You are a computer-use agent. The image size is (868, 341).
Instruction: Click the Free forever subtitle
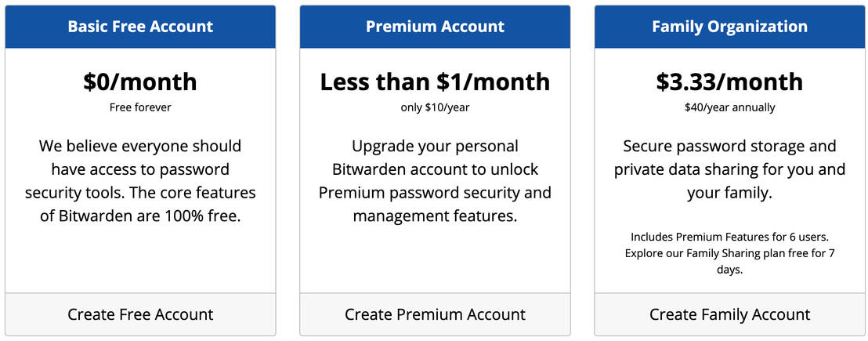(x=140, y=107)
